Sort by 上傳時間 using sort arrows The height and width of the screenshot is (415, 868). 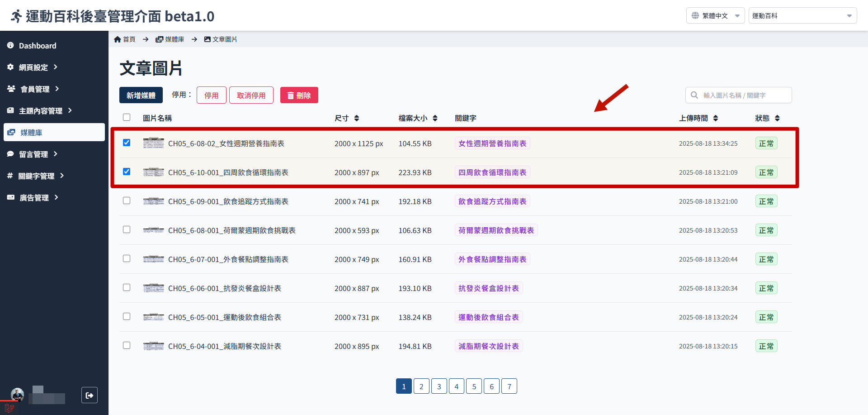716,118
